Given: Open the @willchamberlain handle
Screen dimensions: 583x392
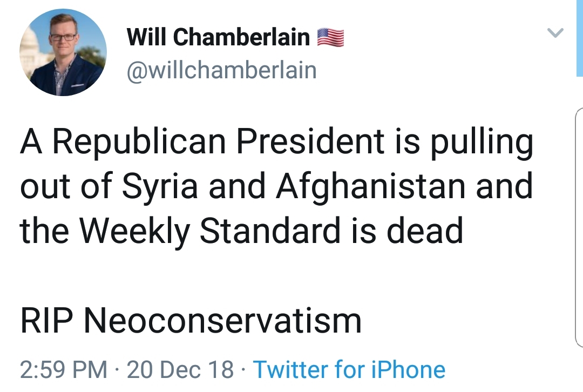Looking at the screenshot, I should pyautogui.click(x=222, y=71).
